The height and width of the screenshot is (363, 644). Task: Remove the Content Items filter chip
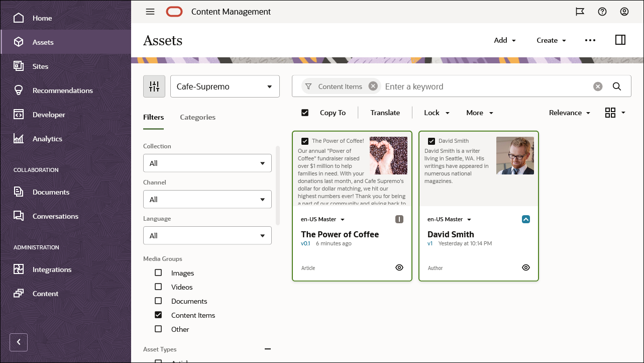(373, 86)
